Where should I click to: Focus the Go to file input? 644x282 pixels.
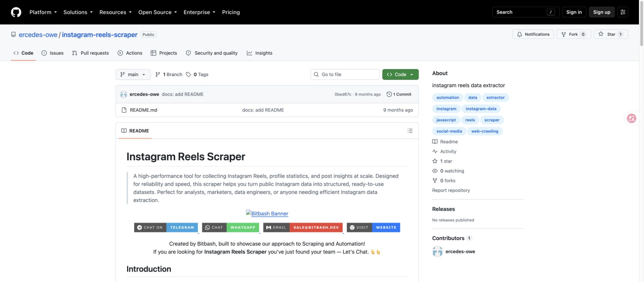(x=345, y=74)
